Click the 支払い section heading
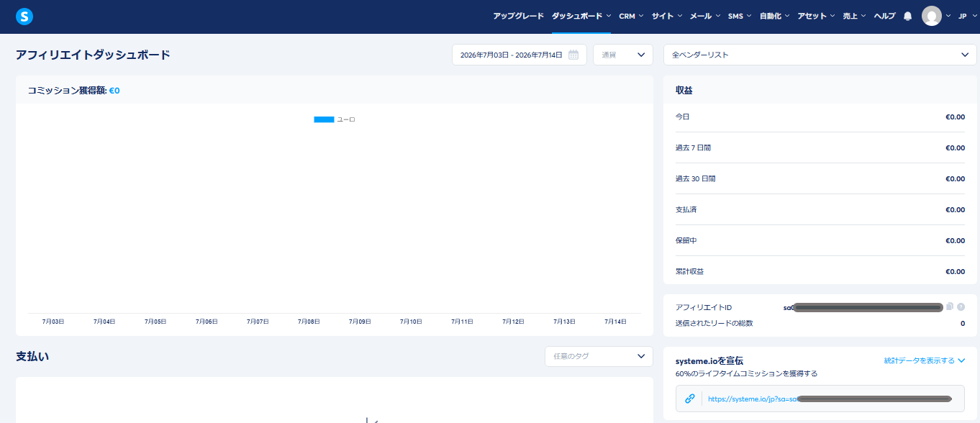The image size is (980, 423). 32,356
